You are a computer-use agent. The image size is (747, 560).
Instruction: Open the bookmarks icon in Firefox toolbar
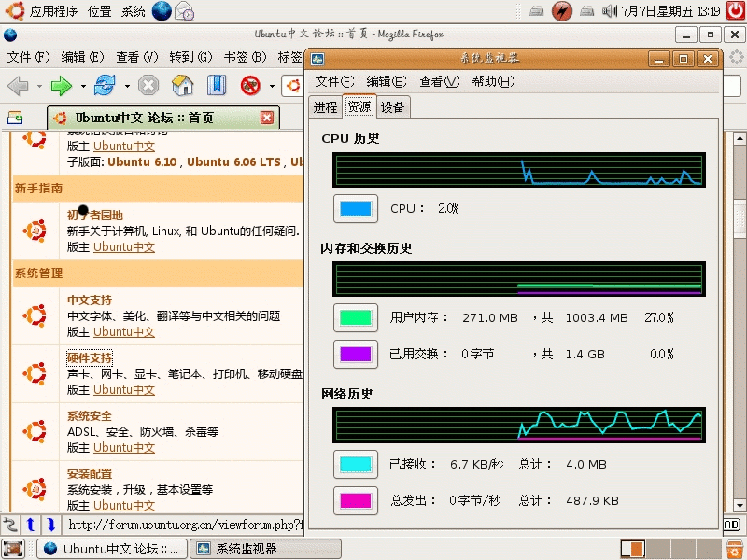tap(217, 86)
